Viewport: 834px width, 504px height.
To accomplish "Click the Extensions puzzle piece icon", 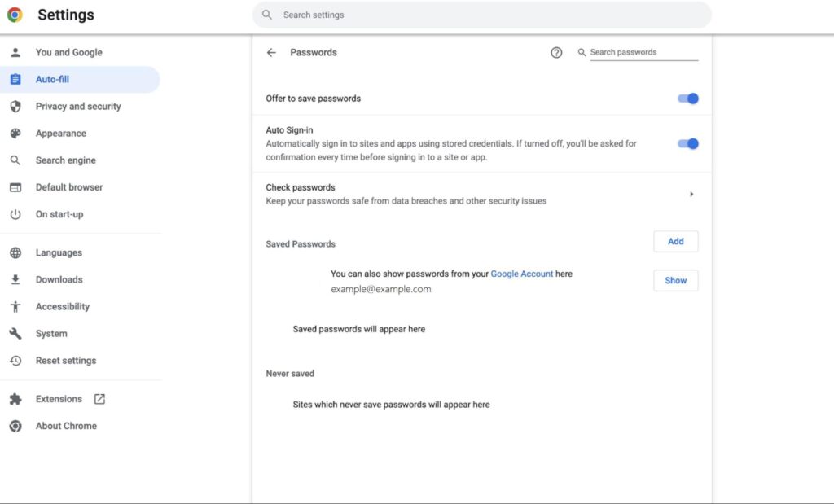I will [15, 399].
